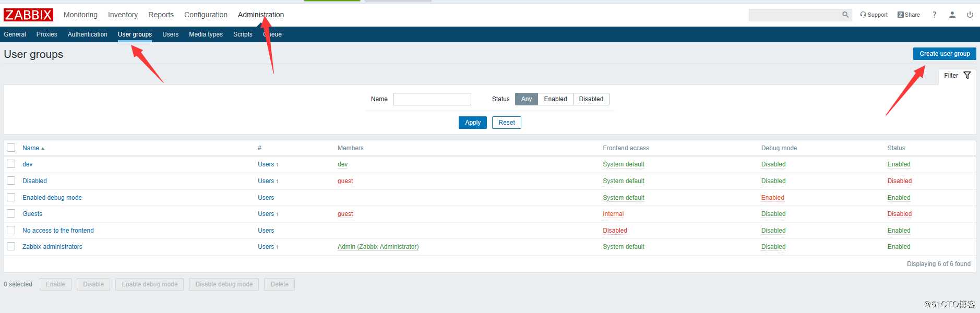Toggle the Filter funnel tab

957,76
